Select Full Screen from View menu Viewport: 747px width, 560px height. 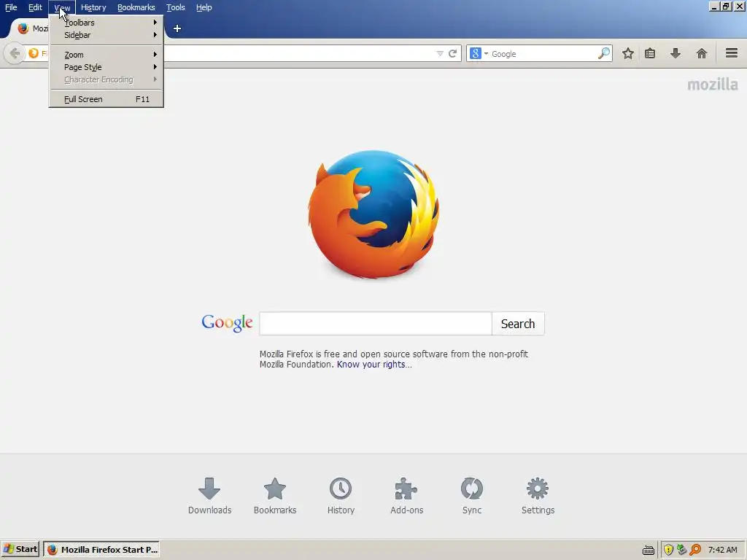point(107,99)
